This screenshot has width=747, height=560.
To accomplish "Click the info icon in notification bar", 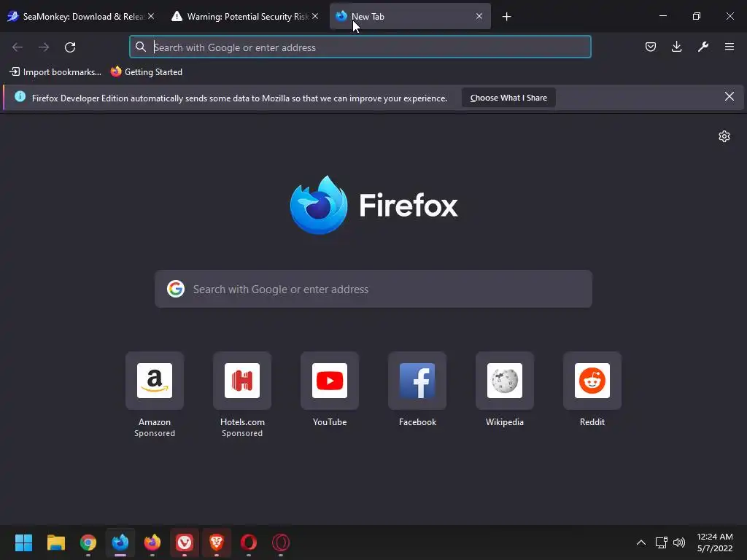I will (20, 97).
